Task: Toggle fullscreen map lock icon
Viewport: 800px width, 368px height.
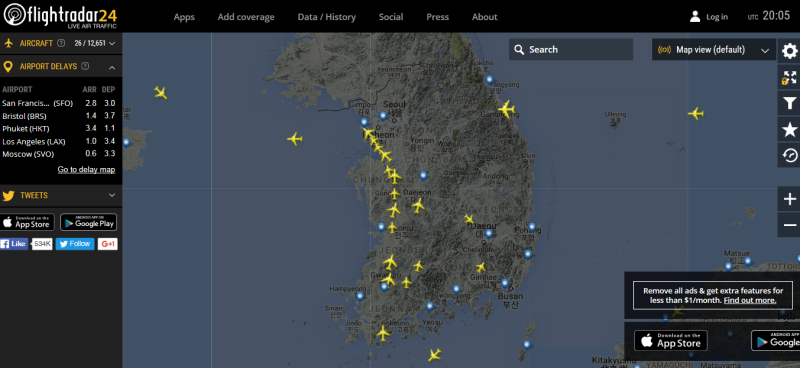Action: pyautogui.click(x=789, y=78)
